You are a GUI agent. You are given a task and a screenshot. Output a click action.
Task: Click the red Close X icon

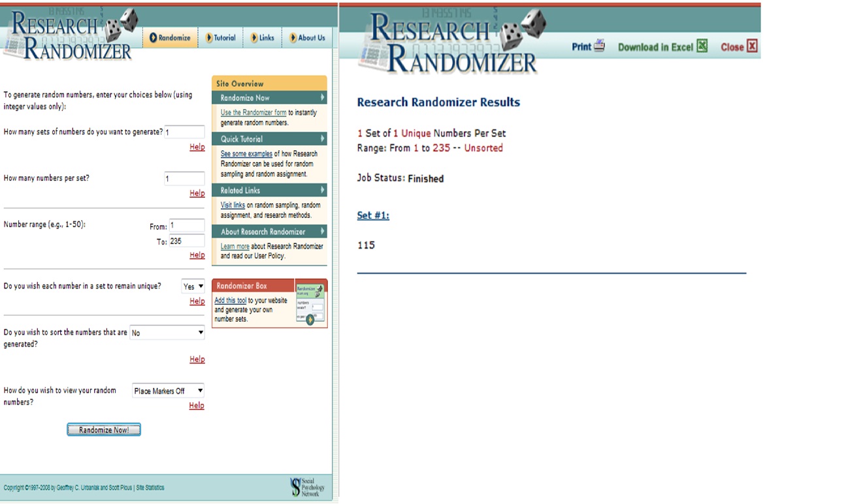point(752,46)
